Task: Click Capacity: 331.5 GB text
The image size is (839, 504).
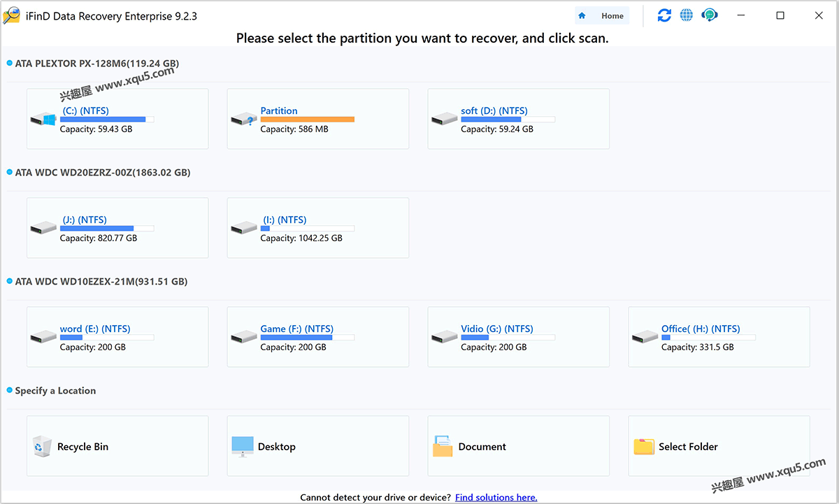Action: coord(698,347)
